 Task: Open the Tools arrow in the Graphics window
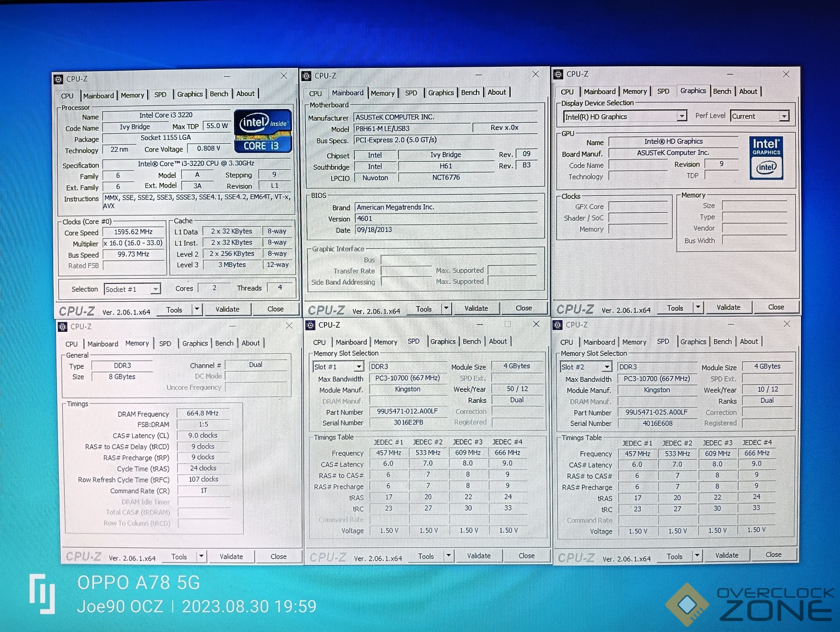point(698,307)
